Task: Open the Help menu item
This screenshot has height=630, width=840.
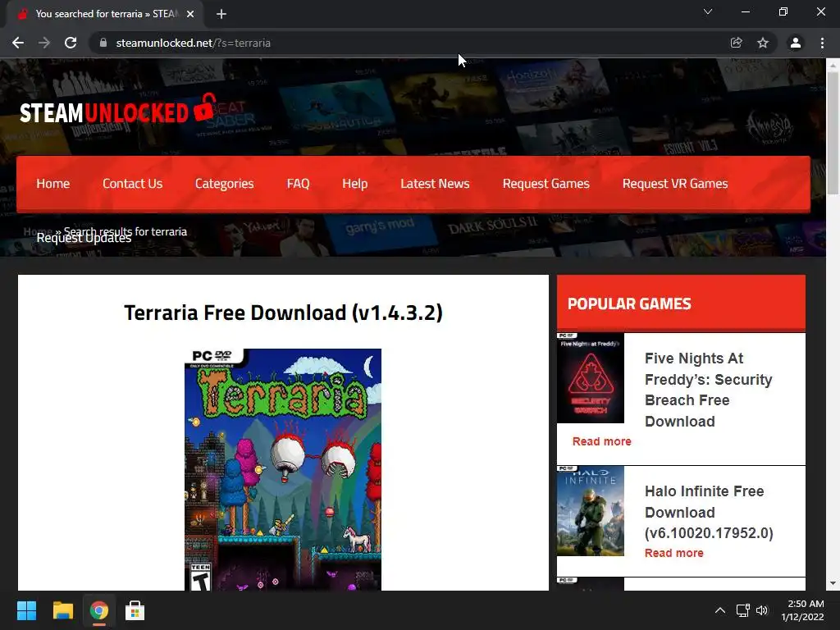Action: (354, 184)
